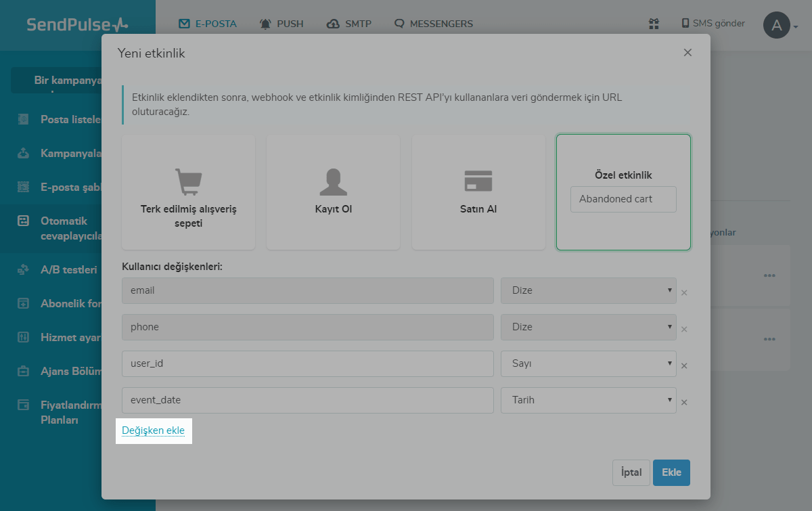This screenshot has height=511, width=812.
Task: Switch to the SMTP tab
Action: click(x=349, y=24)
